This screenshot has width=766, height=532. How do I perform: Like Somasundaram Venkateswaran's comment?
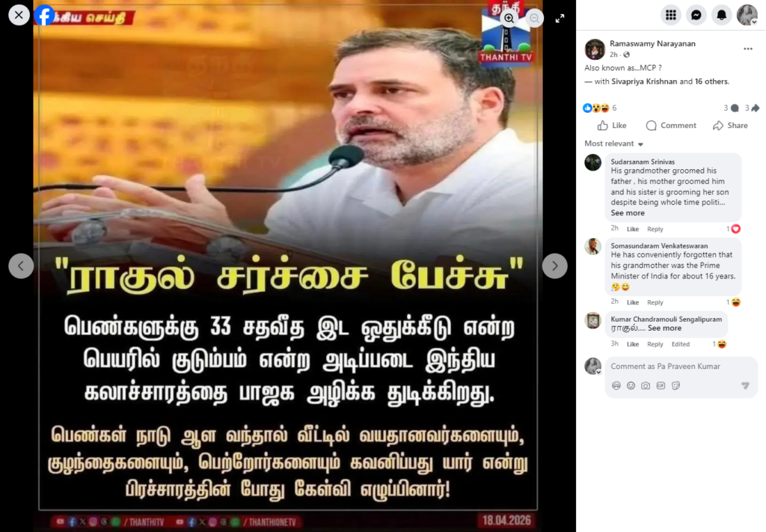click(x=633, y=302)
